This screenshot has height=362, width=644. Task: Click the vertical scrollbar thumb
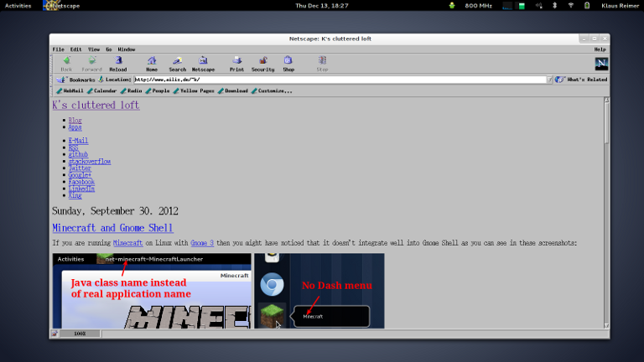click(606, 123)
